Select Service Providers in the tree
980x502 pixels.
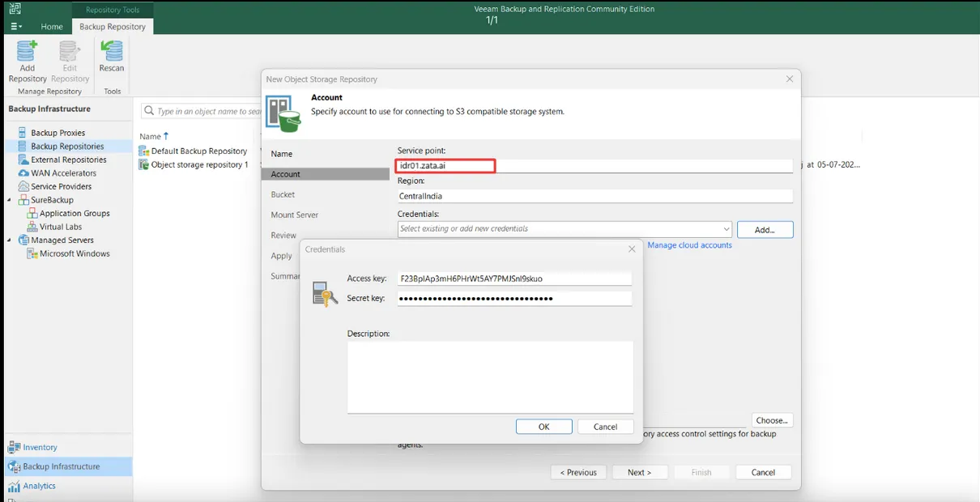tap(61, 186)
